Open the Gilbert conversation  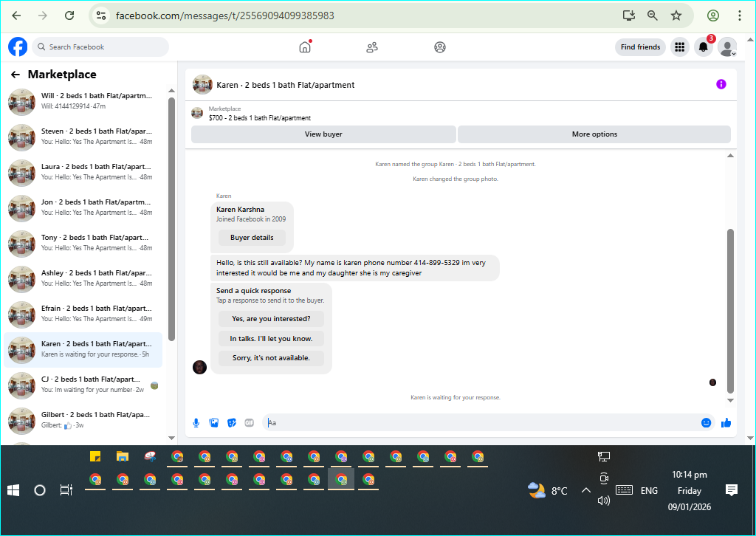(x=83, y=420)
